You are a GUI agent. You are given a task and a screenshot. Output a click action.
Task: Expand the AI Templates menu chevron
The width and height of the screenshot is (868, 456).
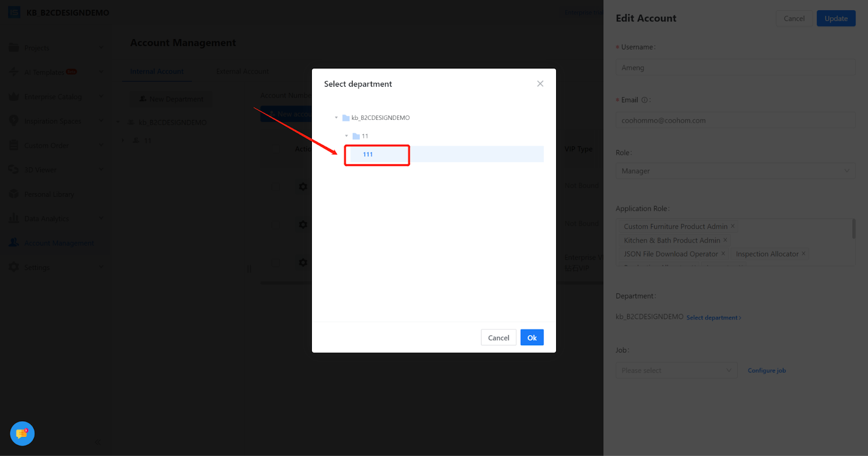point(101,72)
